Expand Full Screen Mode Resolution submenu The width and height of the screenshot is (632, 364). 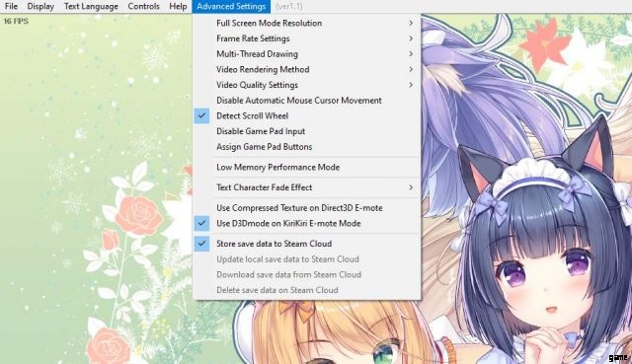(x=307, y=23)
